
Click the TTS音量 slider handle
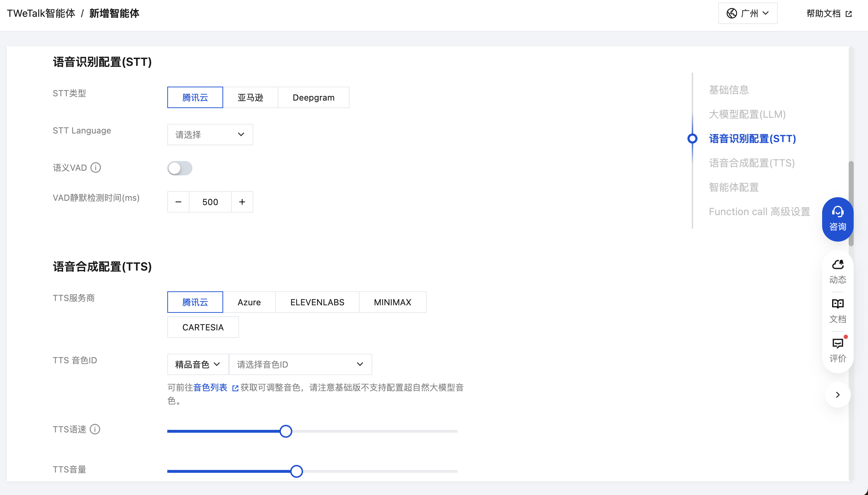296,471
